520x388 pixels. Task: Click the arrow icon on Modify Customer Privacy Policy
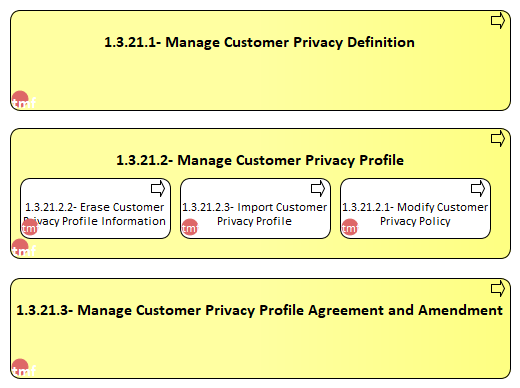click(478, 189)
